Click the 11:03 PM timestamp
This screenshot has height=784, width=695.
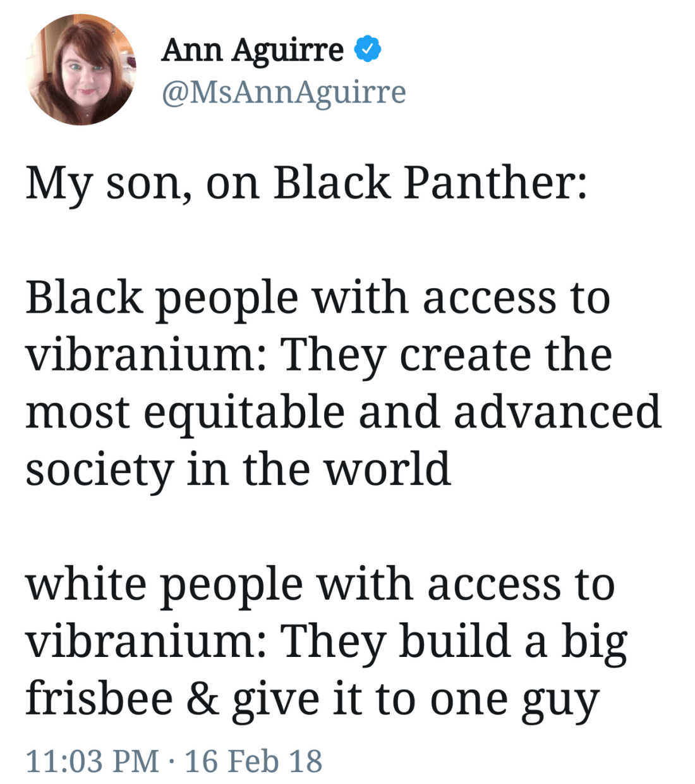coord(92,761)
